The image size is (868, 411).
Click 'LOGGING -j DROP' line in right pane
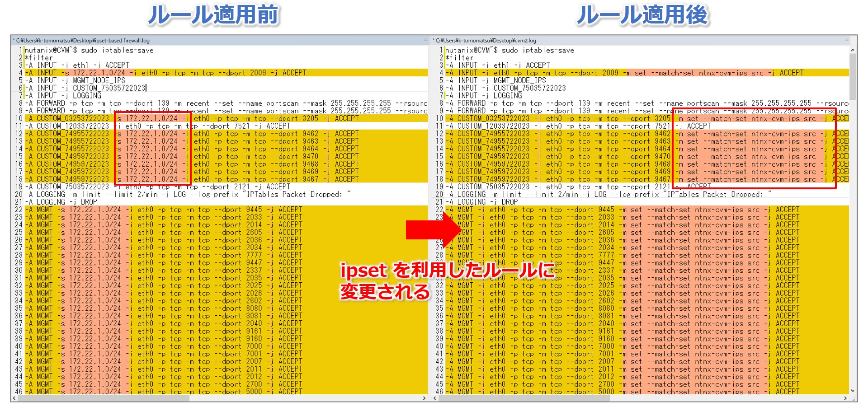[x=481, y=202]
